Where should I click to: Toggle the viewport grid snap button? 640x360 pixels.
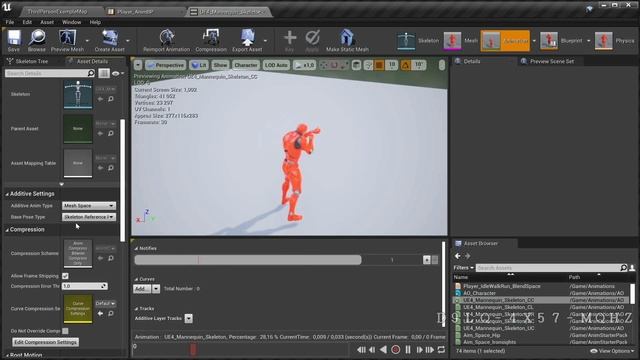point(379,65)
